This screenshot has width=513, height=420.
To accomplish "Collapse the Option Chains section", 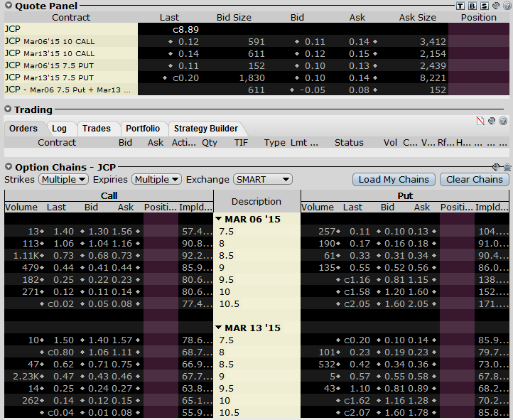I will click(9, 167).
